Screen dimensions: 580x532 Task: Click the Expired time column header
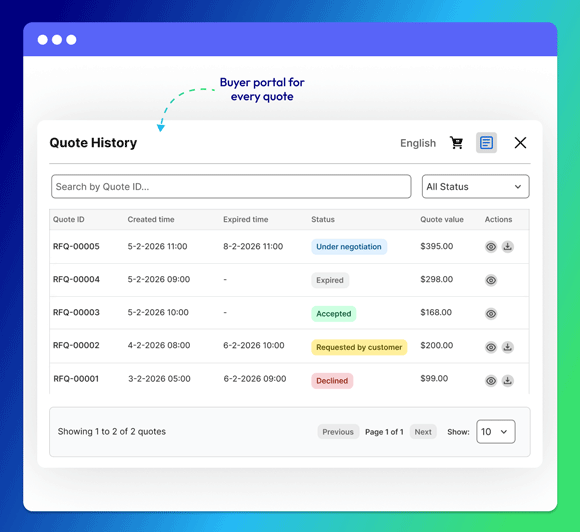[246, 219]
